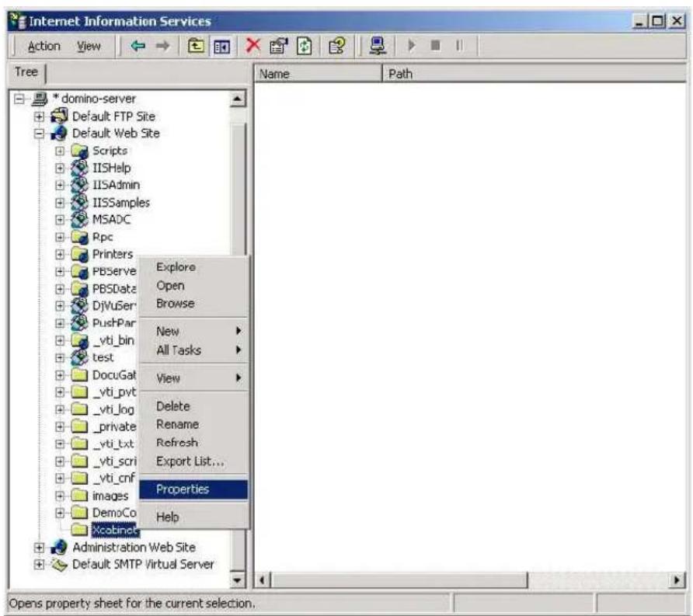Click the Stop item toolbar icon

(x=435, y=46)
